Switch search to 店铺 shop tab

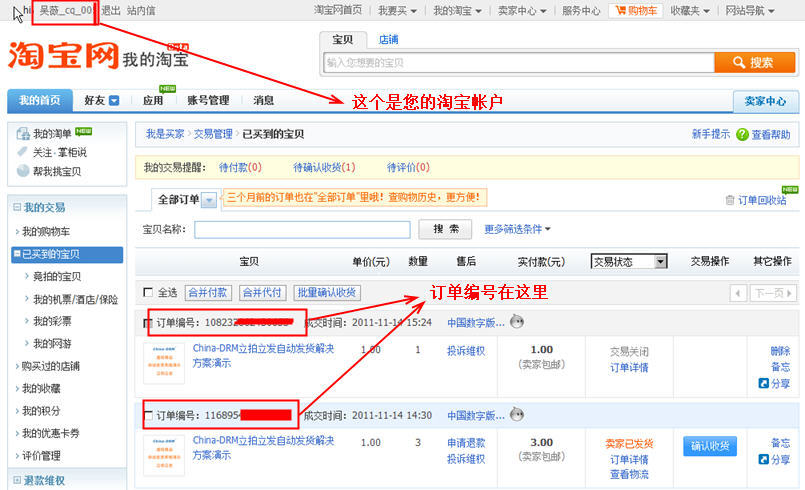point(388,40)
